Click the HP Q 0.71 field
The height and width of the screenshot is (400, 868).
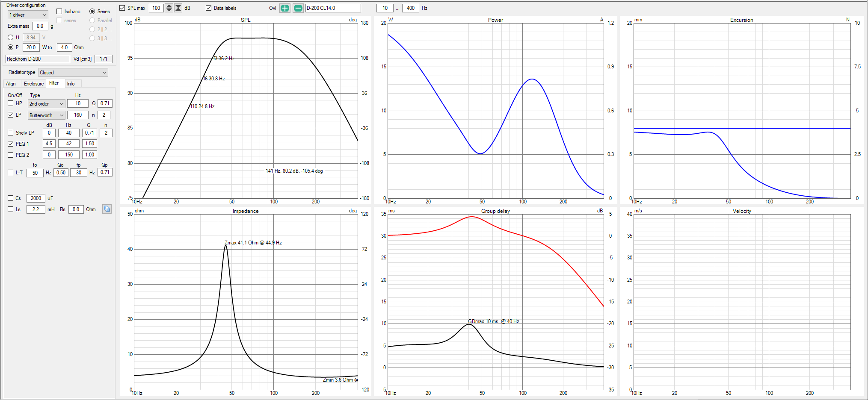(105, 103)
